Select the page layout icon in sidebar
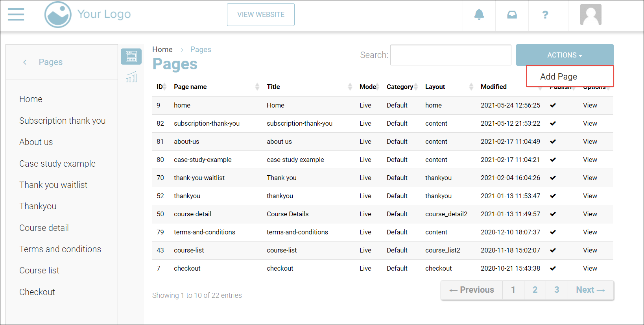 pyautogui.click(x=131, y=57)
